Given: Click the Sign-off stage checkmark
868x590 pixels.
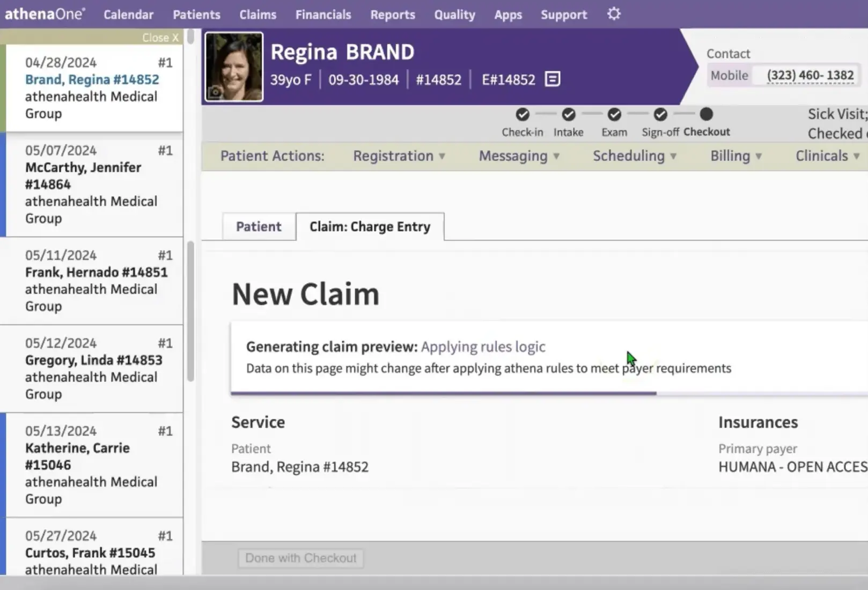Looking at the screenshot, I should (660, 114).
